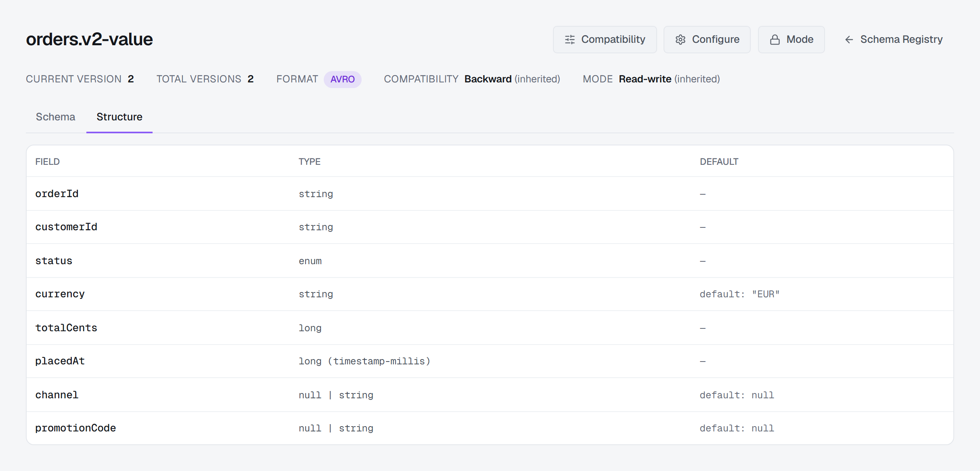This screenshot has width=980, height=471.
Task: Select the totalCents field name
Action: tap(66, 328)
